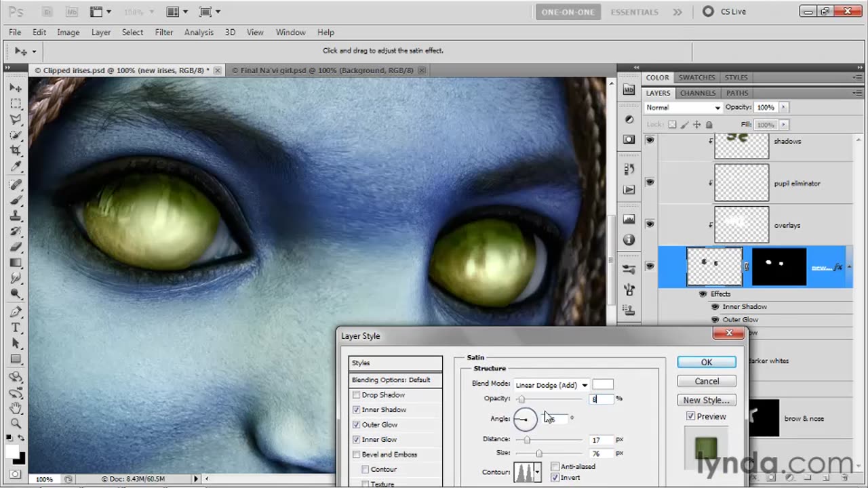868x488 pixels.
Task: Toggle the Invert contour checkbox
Action: pyautogui.click(x=555, y=478)
